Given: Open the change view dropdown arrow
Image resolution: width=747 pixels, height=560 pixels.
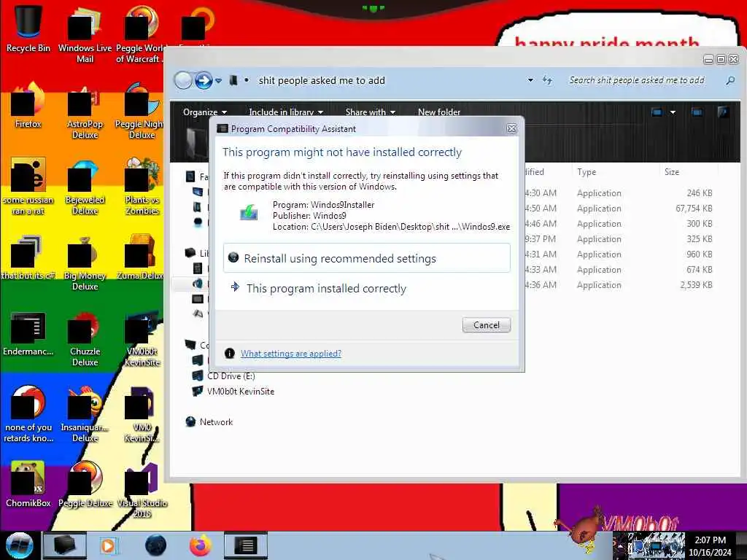Looking at the screenshot, I should coord(673,112).
